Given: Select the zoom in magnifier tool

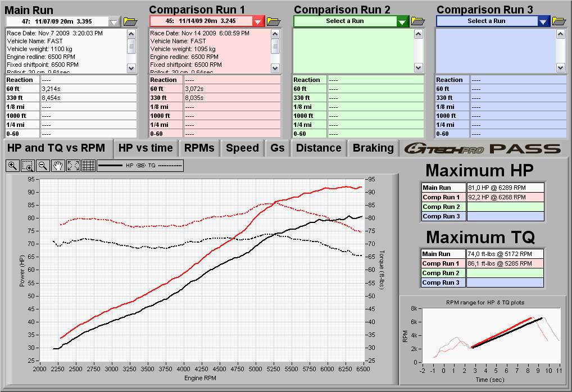Looking at the screenshot, I should click(12, 166).
